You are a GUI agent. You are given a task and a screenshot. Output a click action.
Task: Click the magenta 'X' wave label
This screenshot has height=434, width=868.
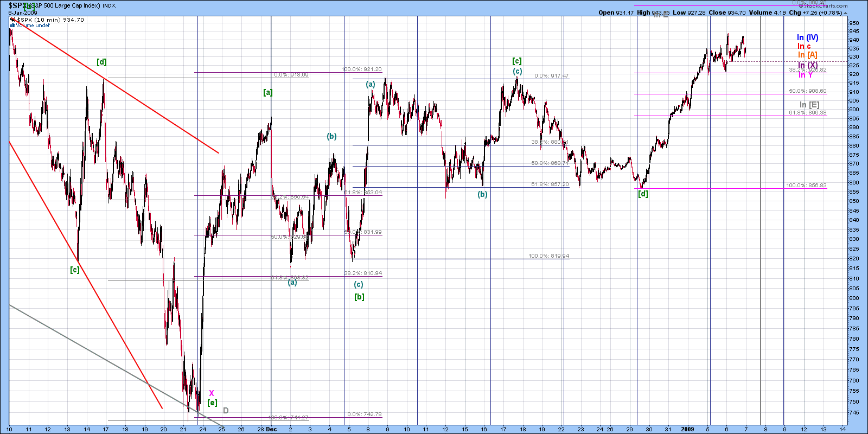[x=212, y=393]
